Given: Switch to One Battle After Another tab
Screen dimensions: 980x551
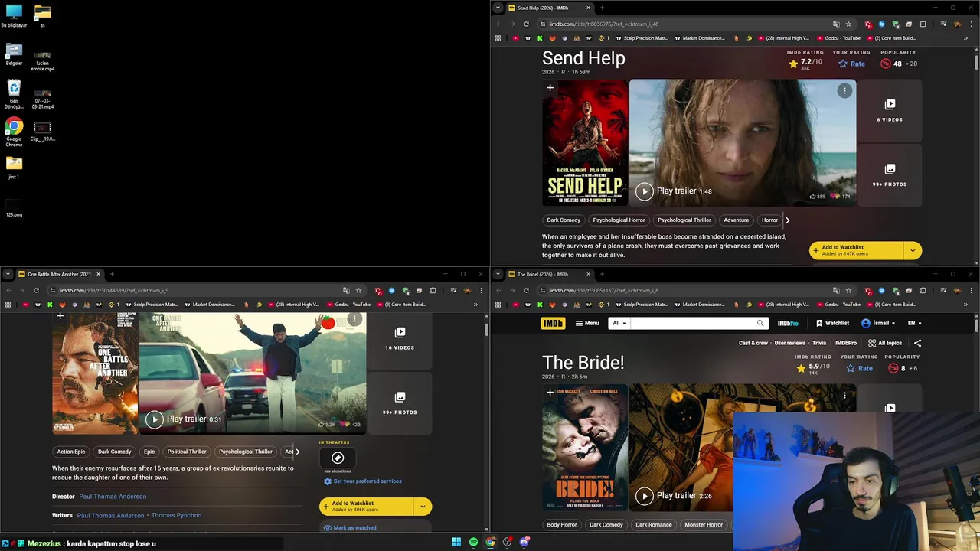Looking at the screenshot, I should [x=59, y=274].
